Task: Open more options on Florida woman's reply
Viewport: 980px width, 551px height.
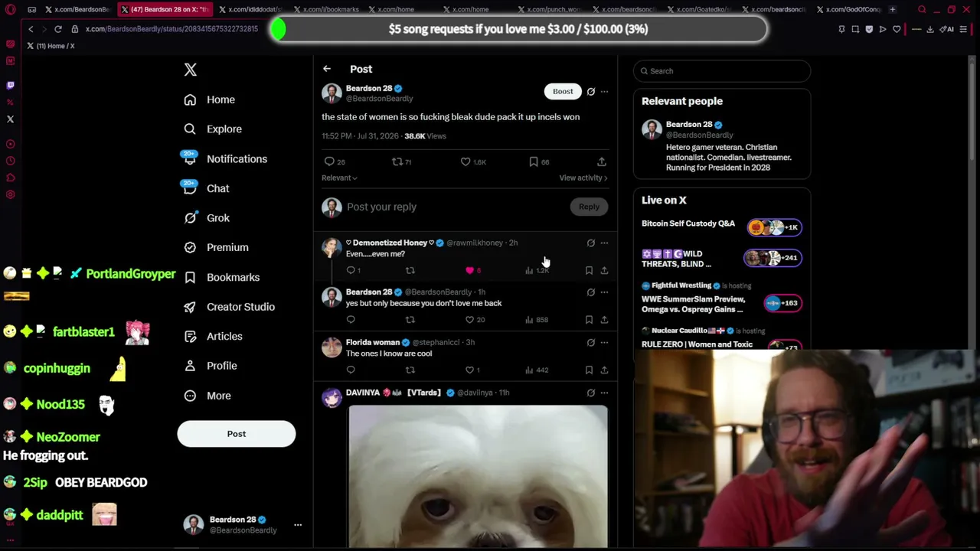Action: tap(604, 343)
